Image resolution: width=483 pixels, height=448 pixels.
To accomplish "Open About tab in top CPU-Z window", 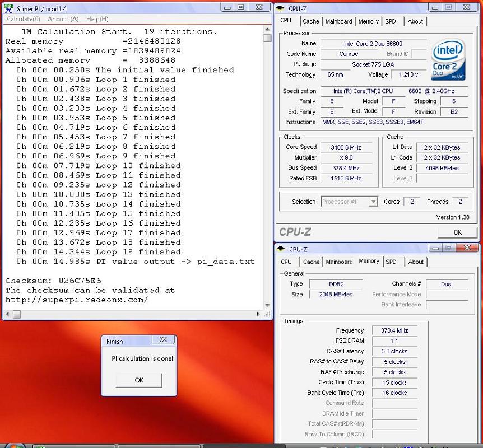I will coord(415,21).
